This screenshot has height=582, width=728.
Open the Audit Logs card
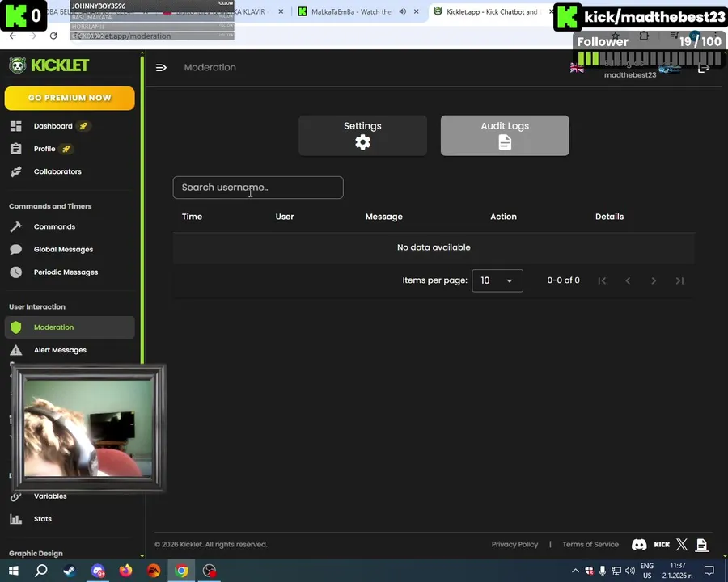[x=505, y=136]
